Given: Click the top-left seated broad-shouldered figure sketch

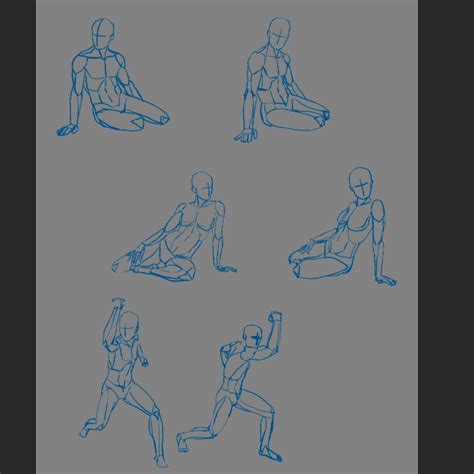Looking at the screenshot, I should (113, 77).
